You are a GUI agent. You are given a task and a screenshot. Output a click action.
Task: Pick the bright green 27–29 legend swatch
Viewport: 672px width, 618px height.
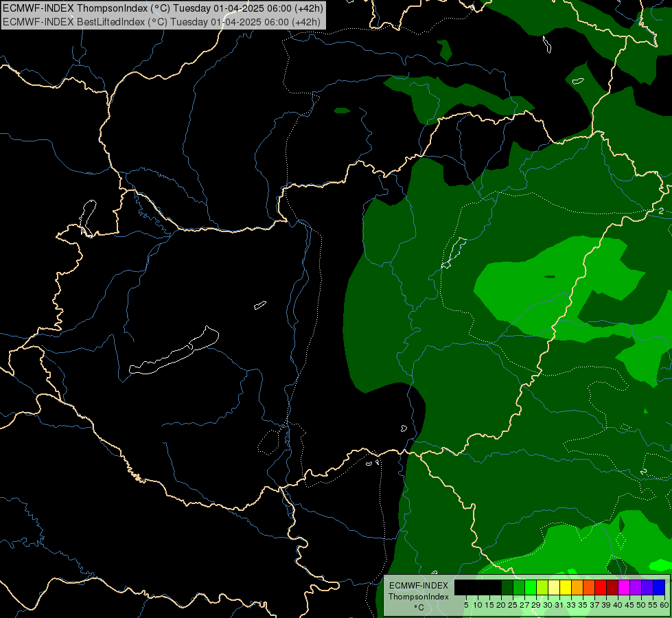[531, 587]
